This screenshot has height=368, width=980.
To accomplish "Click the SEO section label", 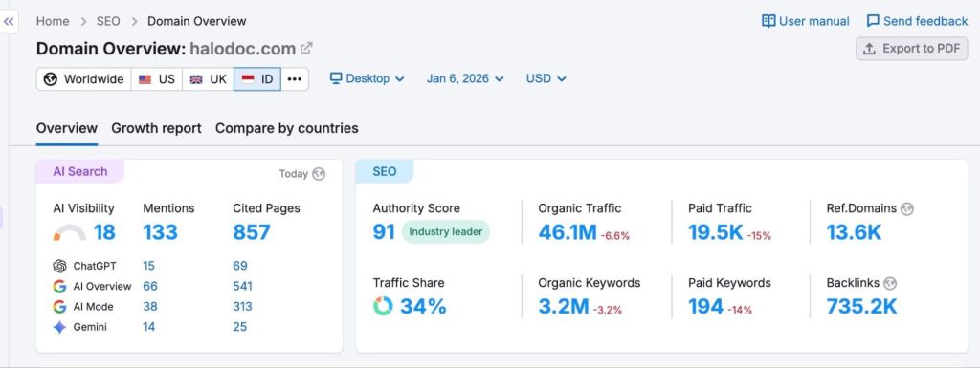I will click(385, 171).
